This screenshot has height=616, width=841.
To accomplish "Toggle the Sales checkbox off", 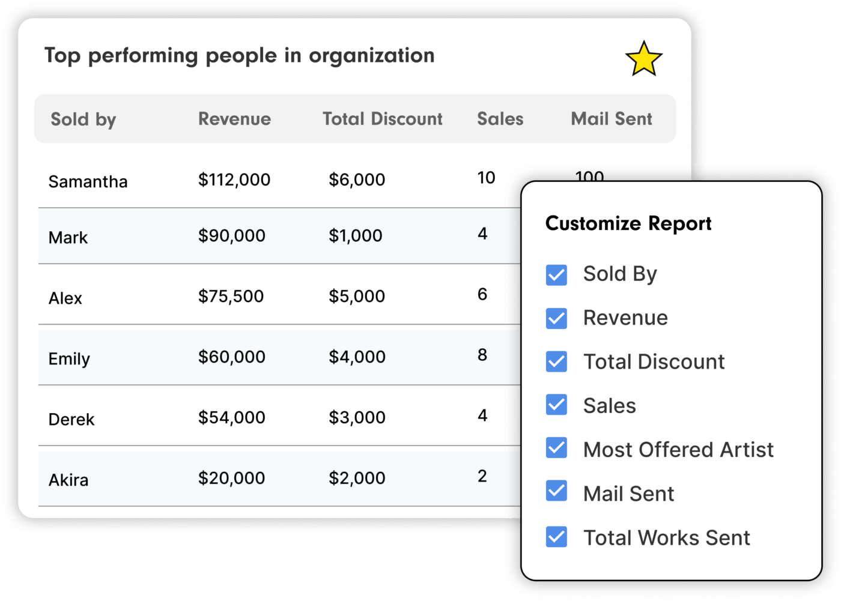I will [556, 406].
